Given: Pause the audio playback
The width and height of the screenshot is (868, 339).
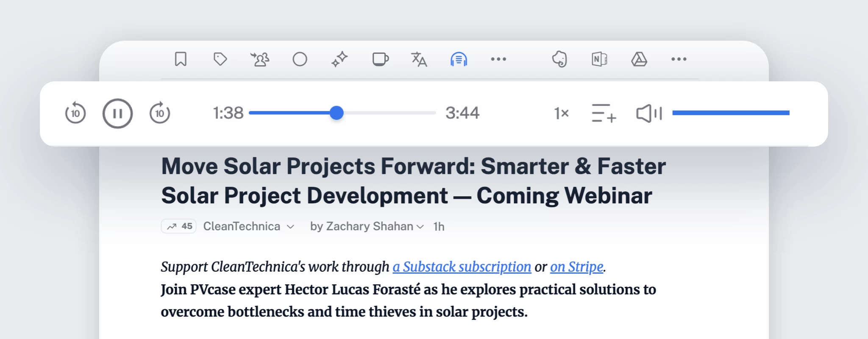Looking at the screenshot, I should pos(117,114).
